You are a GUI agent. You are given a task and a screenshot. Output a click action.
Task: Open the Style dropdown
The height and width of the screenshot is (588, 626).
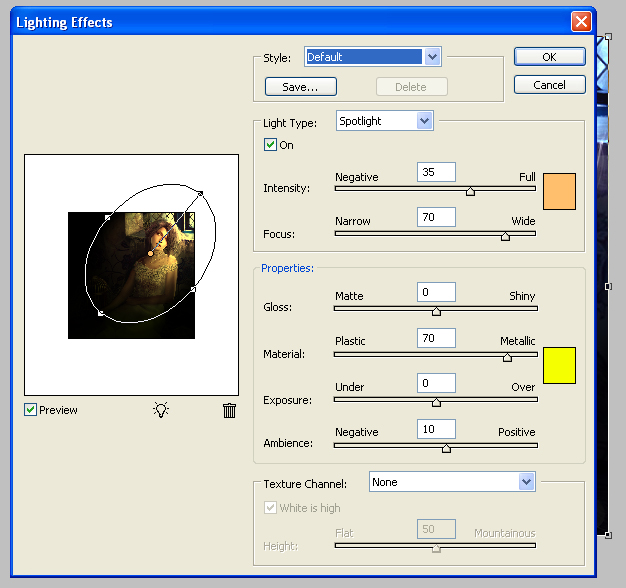tap(432, 57)
